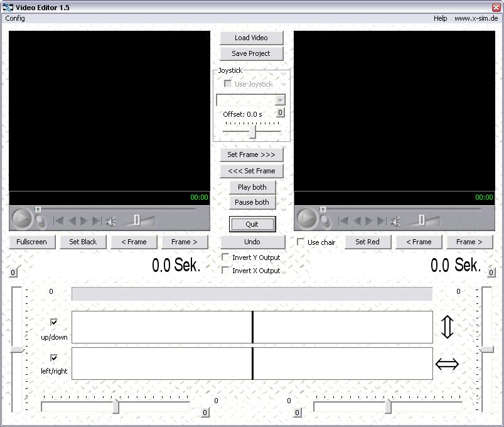Click <<< Set Frame button
504x427 pixels.
point(251,171)
